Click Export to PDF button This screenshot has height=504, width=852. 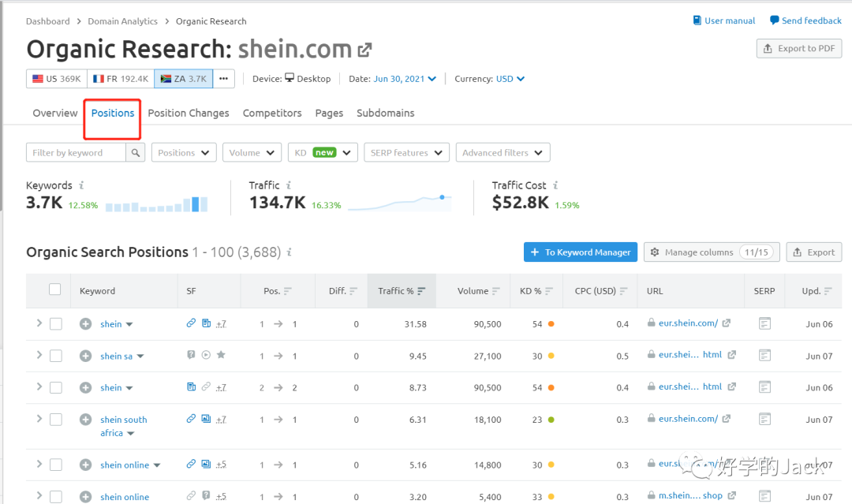(x=799, y=48)
